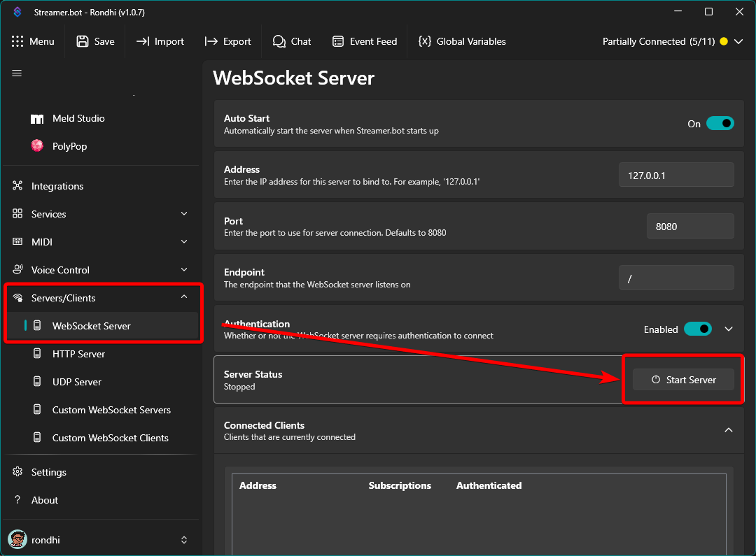
Task: Expand the connection status dropdown chevron
Action: pos(738,41)
